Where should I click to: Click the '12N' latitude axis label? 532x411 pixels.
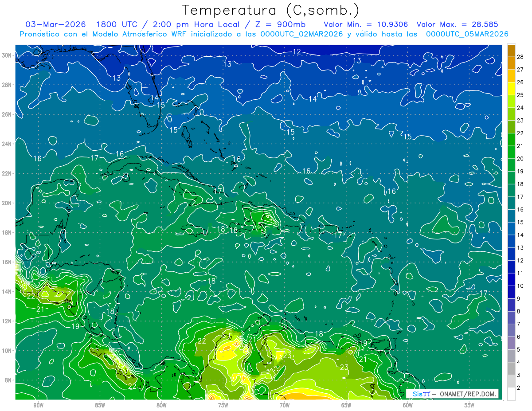pos(7,321)
